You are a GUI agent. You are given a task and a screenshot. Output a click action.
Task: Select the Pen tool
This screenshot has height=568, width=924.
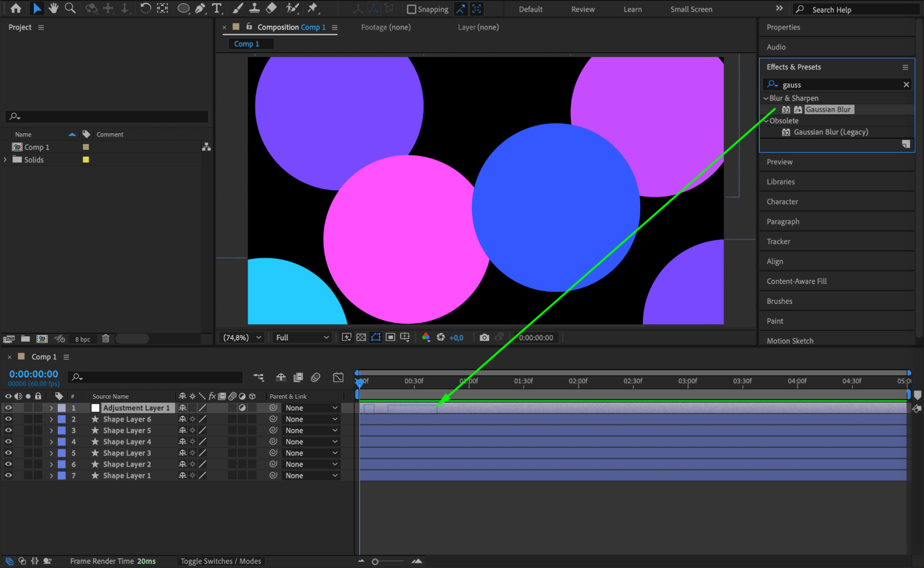click(x=200, y=8)
